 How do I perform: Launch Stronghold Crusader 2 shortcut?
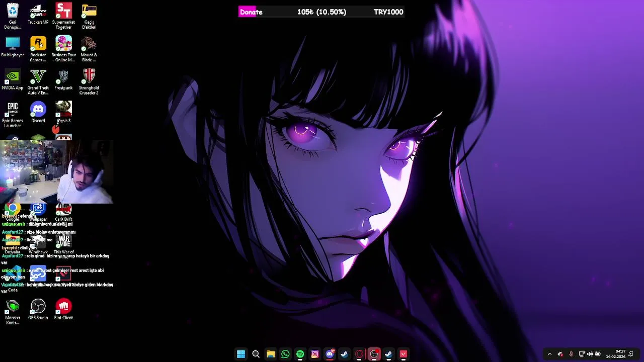coord(89,82)
